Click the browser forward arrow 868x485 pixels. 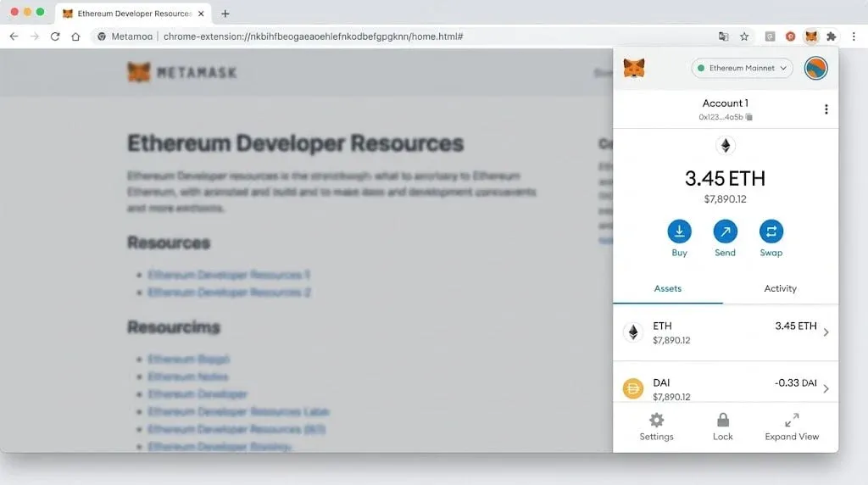(34, 36)
